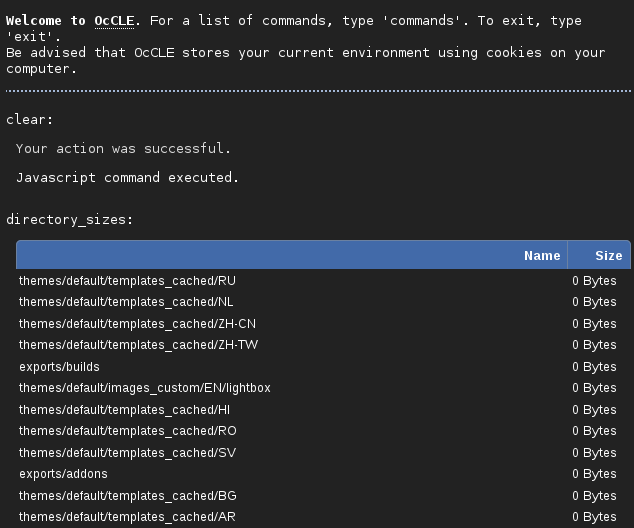Select the templates_cached/HI directory name
Viewport: 634px width, 528px height.
tap(124, 410)
